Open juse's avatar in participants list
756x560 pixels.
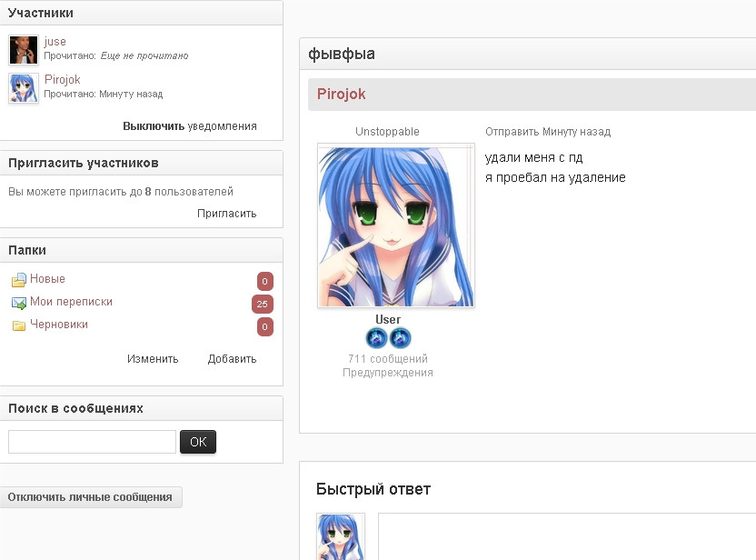coord(23,50)
